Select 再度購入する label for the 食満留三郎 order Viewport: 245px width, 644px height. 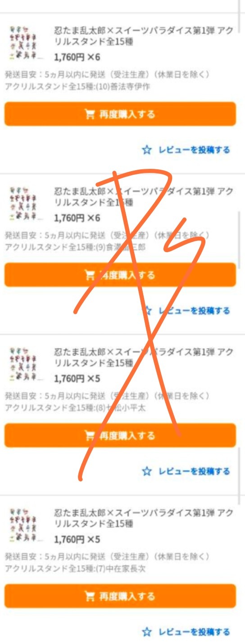click(127, 275)
